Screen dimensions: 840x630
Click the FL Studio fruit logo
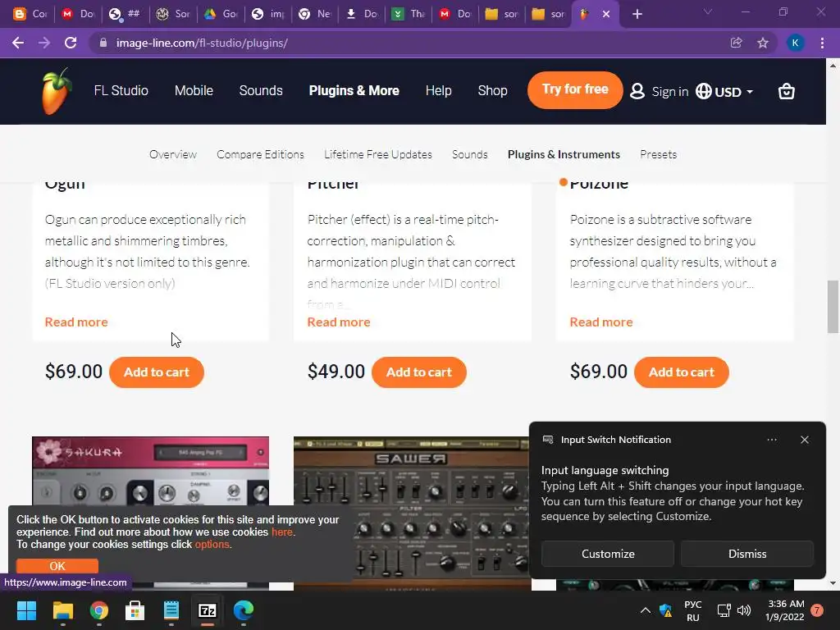57,91
